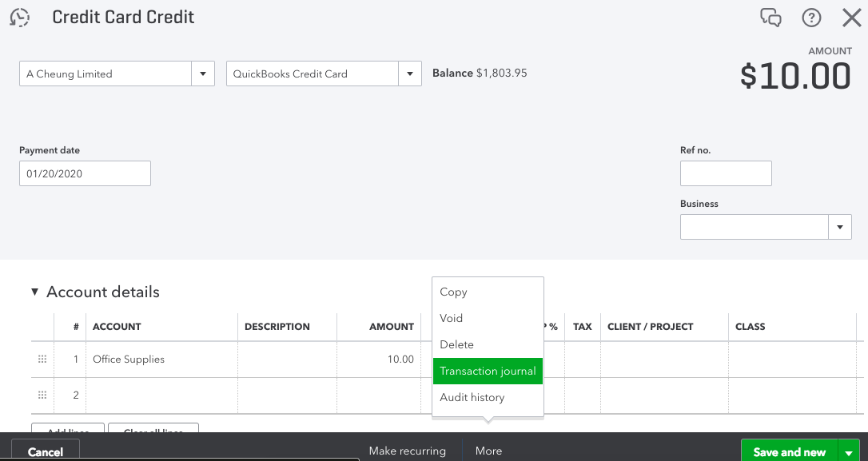This screenshot has width=868, height=461.
Task: Grab the drag handle on line 2
Action: [x=42, y=395]
